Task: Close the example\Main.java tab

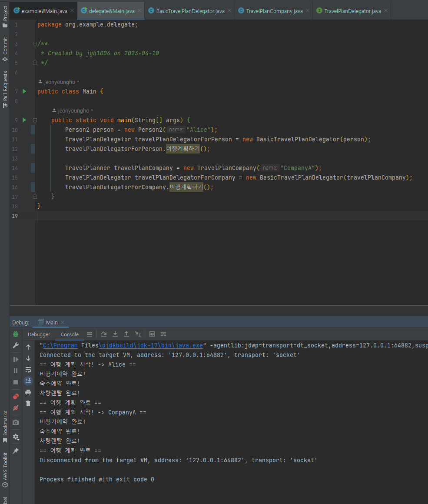Action: point(72,10)
